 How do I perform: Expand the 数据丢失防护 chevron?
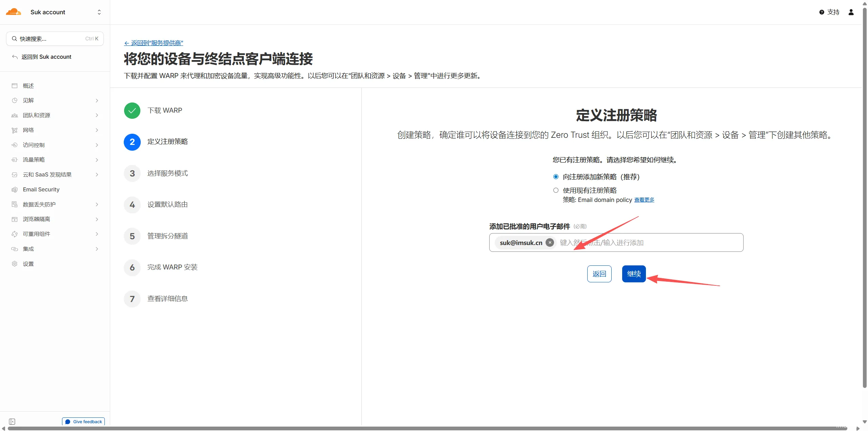coord(97,204)
